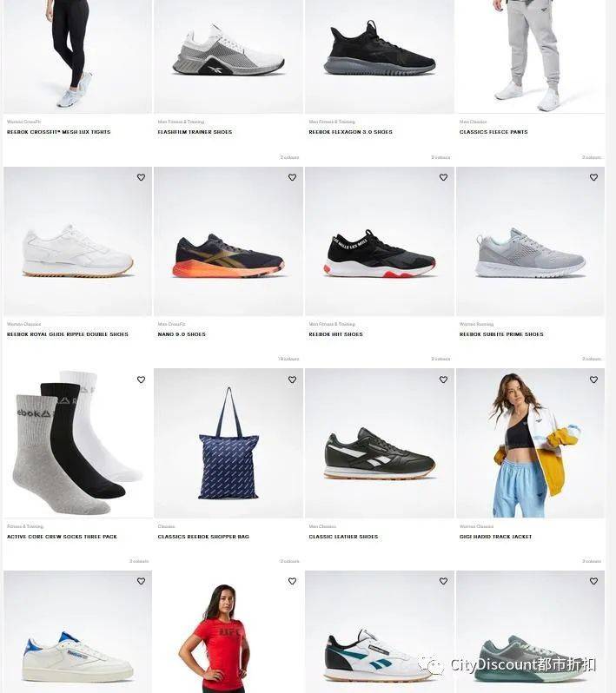Favorite the Active Core crew socks
Image resolution: width=616 pixels, height=693 pixels.
pyautogui.click(x=141, y=379)
